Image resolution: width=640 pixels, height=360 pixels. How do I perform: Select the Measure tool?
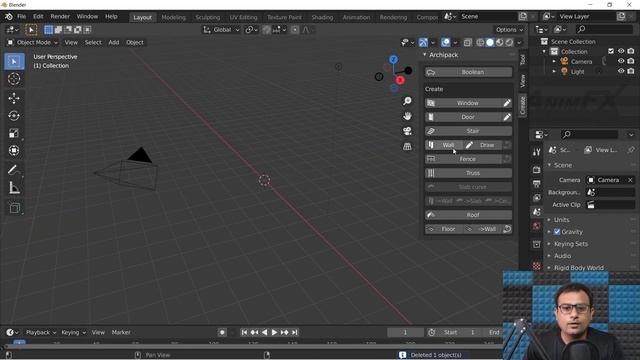pyautogui.click(x=14, y=188)
